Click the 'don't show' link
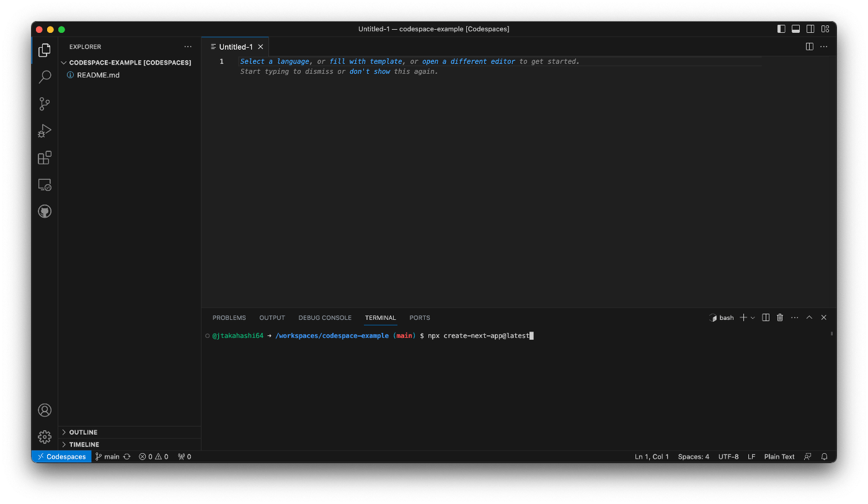Viewport: 868px width, 504px height. (370, 71)
